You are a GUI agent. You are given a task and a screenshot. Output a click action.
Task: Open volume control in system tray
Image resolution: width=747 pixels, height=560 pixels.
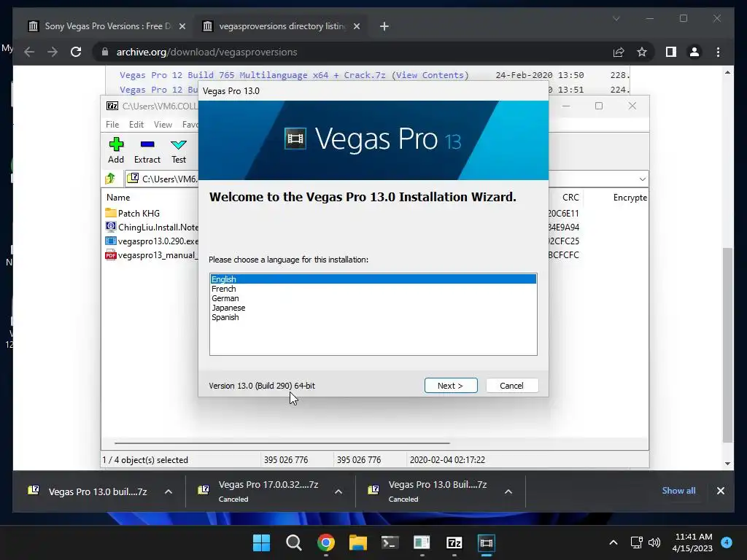click(654, 542)
